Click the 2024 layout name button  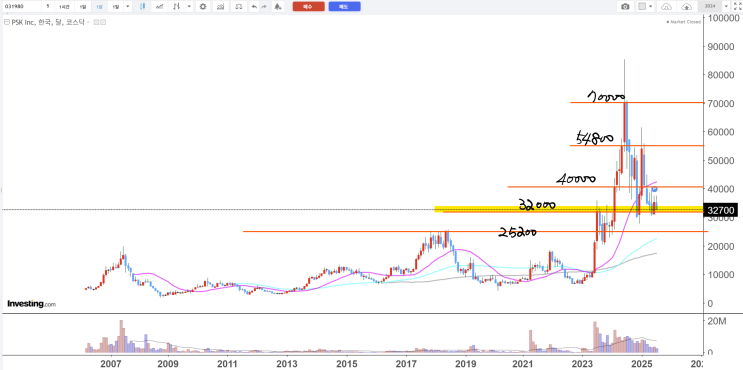pyautogui.click(x=710, y=6)
